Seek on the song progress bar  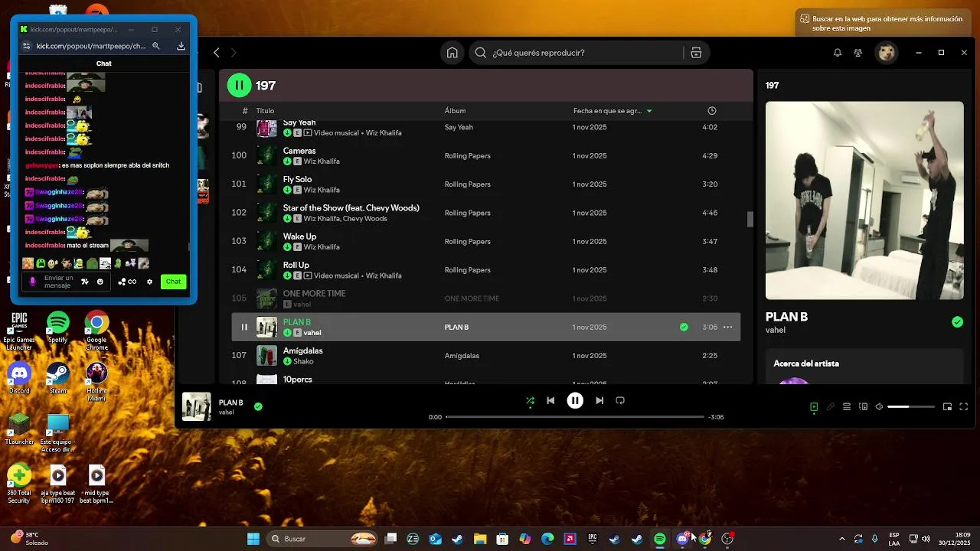coord(575,417)
